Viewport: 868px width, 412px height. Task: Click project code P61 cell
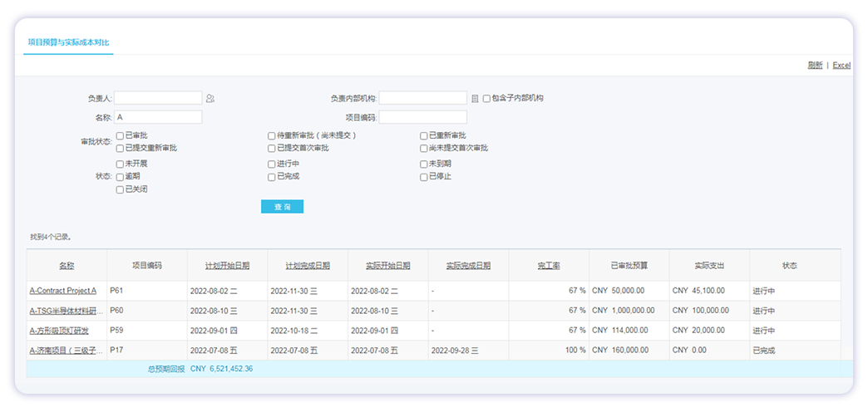146,291
